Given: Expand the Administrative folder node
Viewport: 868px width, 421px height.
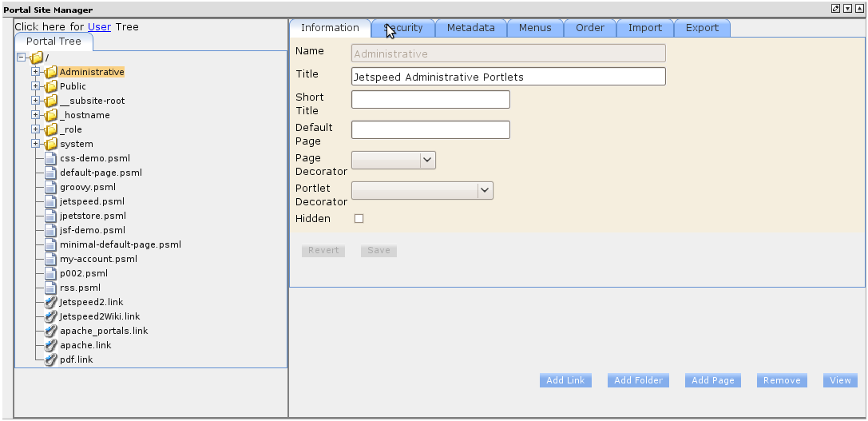Looking at the screenshot, I should 35,72.
